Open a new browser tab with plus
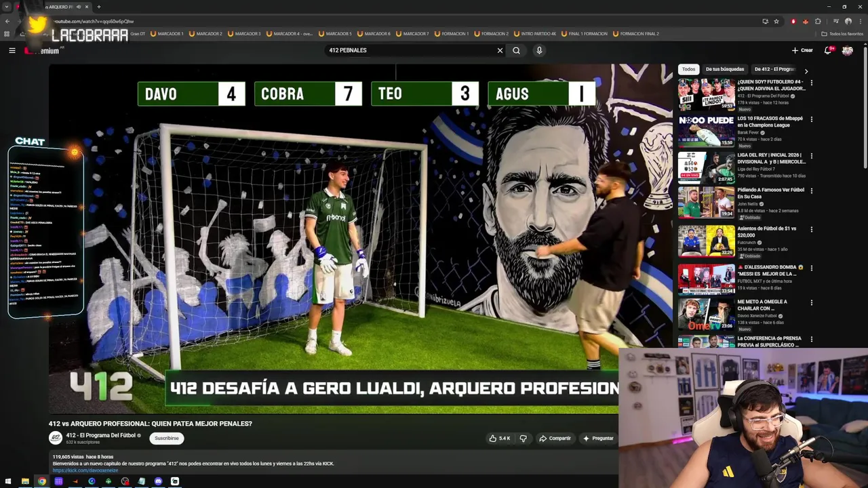 pyautogui.click(x=98, y=7)
